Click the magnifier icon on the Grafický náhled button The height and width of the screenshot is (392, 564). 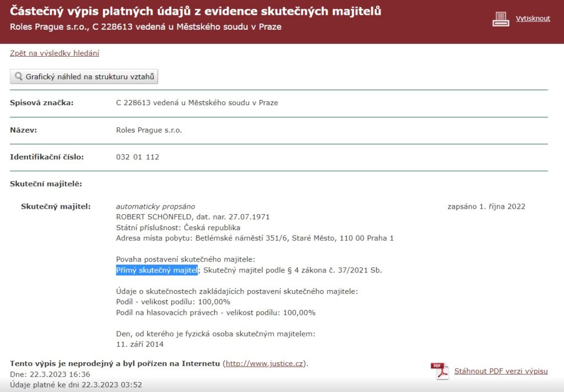tap(19, 77)
